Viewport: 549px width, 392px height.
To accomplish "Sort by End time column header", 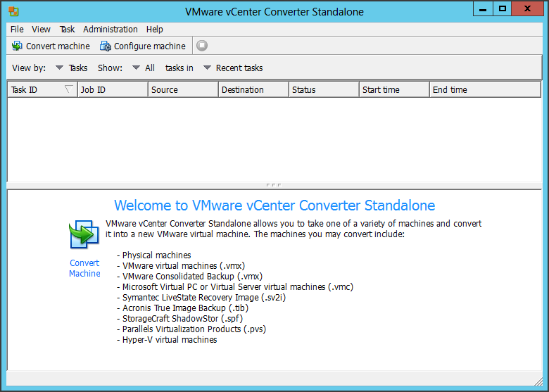I will tap(485, 89).
